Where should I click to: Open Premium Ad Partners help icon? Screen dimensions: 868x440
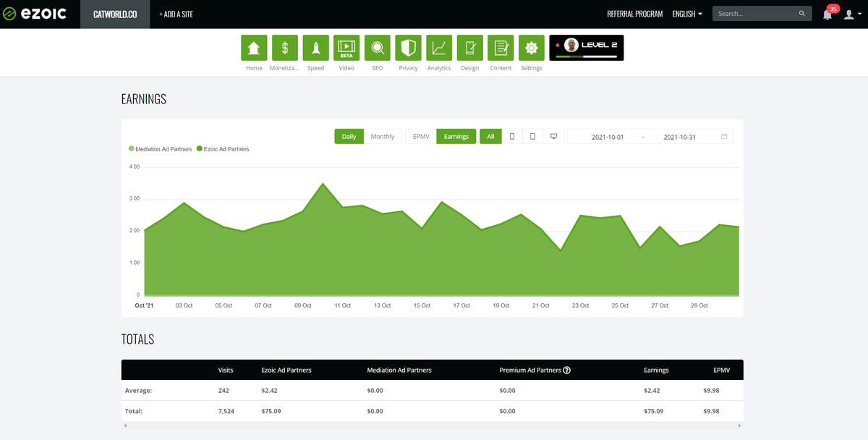point(567,370)
